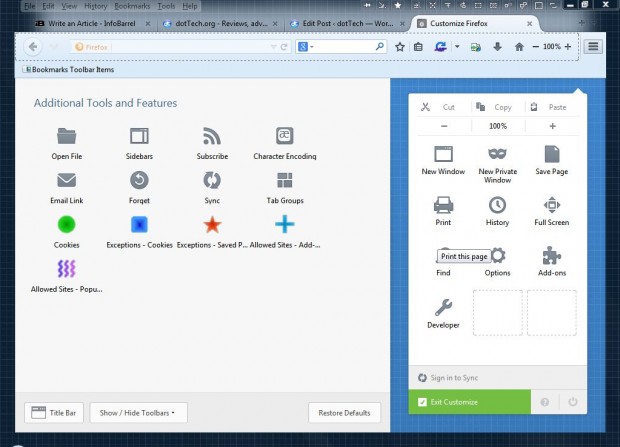Toggle the Title Bar button

[x=53, y=412]
